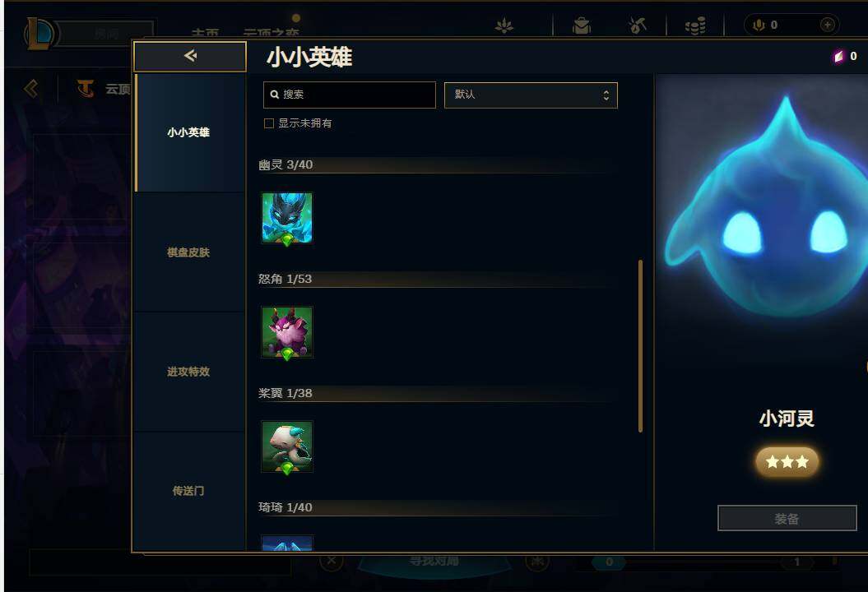The width and height of the screenshot is (868, 592).
Task: Open the 默认 sort dropdown
Action: click(x=531, y=95)
